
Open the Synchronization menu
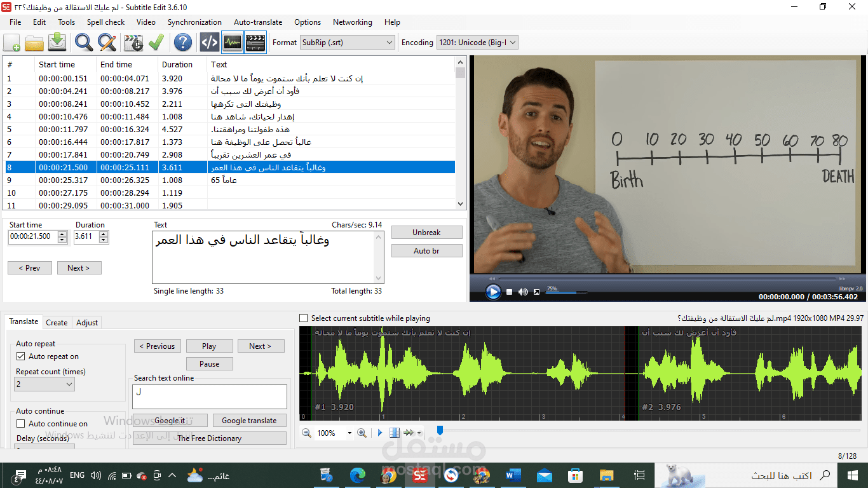pyautogui.click(x=194, y=22)
